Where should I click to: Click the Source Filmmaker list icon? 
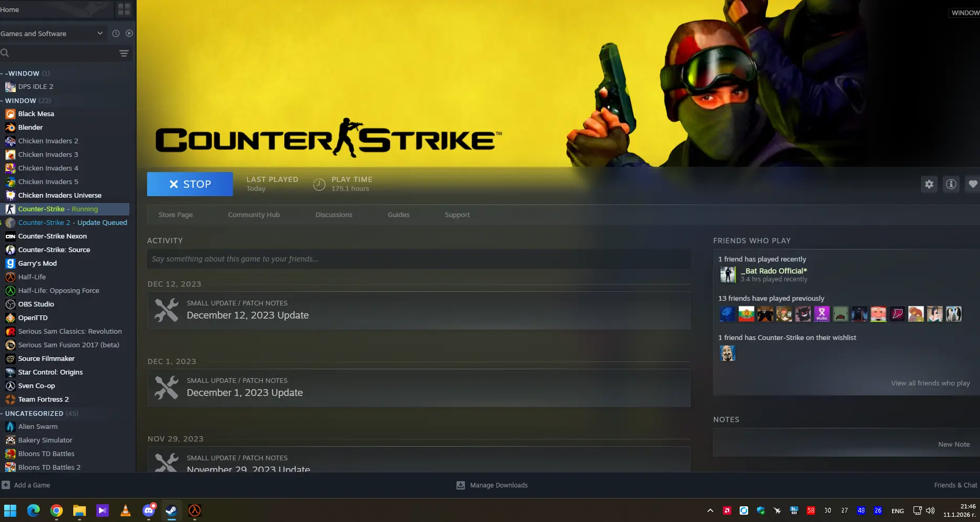click(10, 359)
